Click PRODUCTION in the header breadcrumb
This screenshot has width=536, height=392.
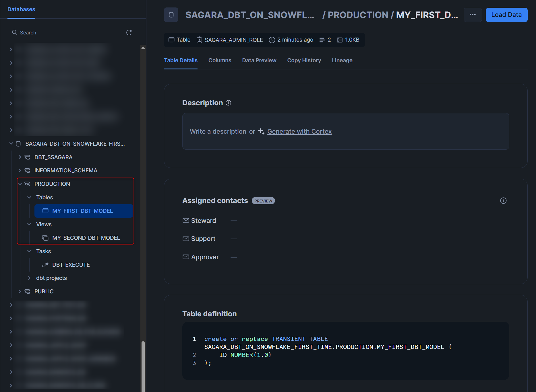pos(358,15)
